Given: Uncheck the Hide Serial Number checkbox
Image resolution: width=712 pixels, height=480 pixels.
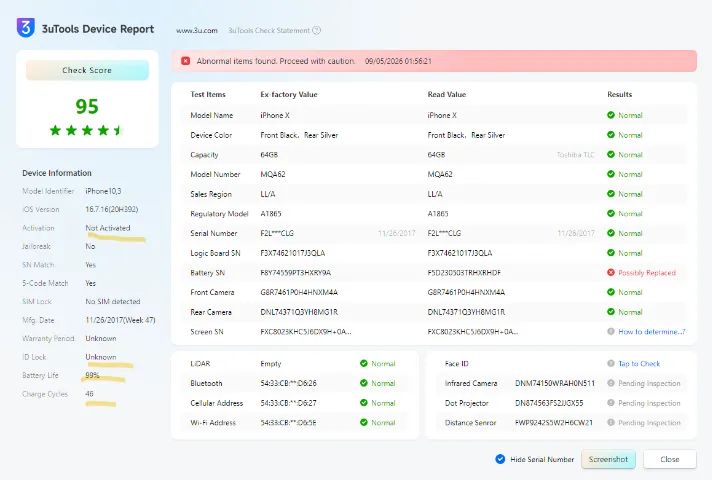Looking at the screenshot, I should coord(500,459).
